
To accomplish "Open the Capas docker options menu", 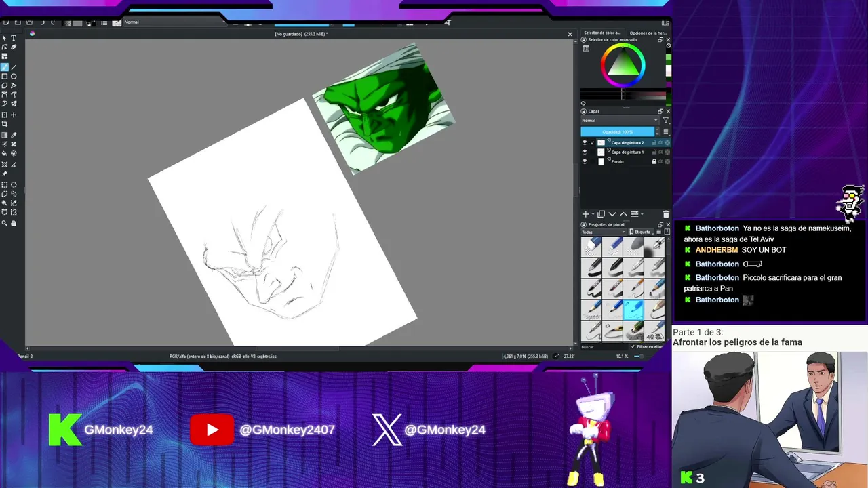I will [666, 131].
